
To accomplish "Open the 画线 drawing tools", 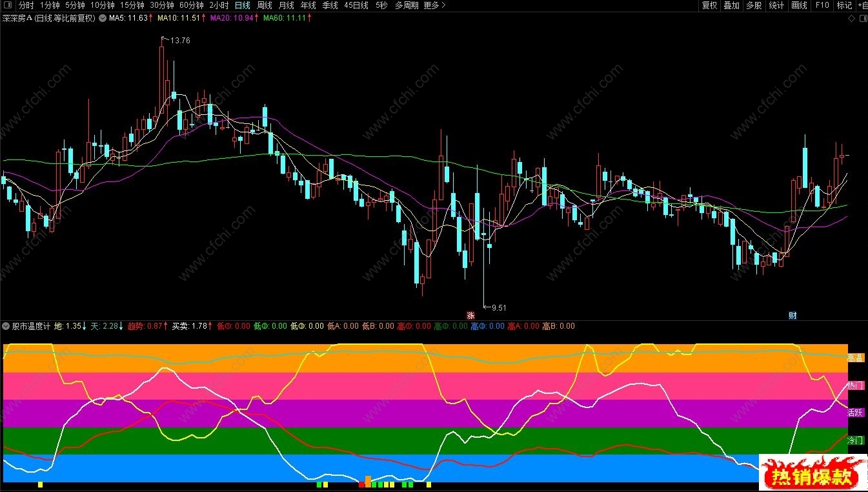I will coord(799,5).
